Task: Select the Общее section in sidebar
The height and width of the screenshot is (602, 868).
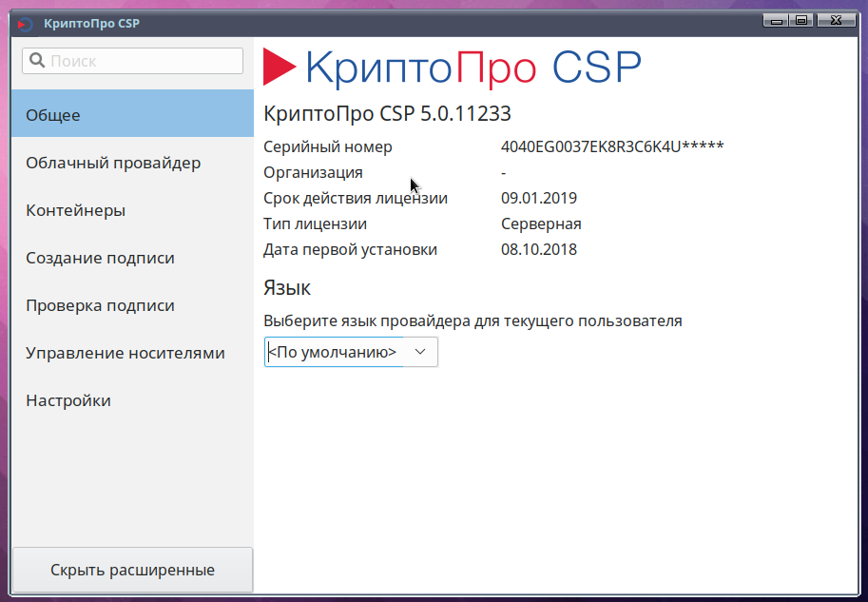Action: [132, 115]
